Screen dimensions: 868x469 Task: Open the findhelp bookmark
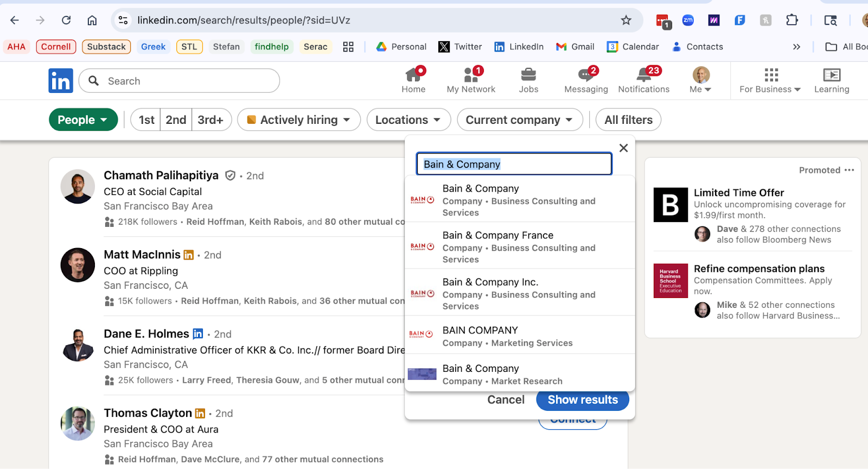[272, 47]
